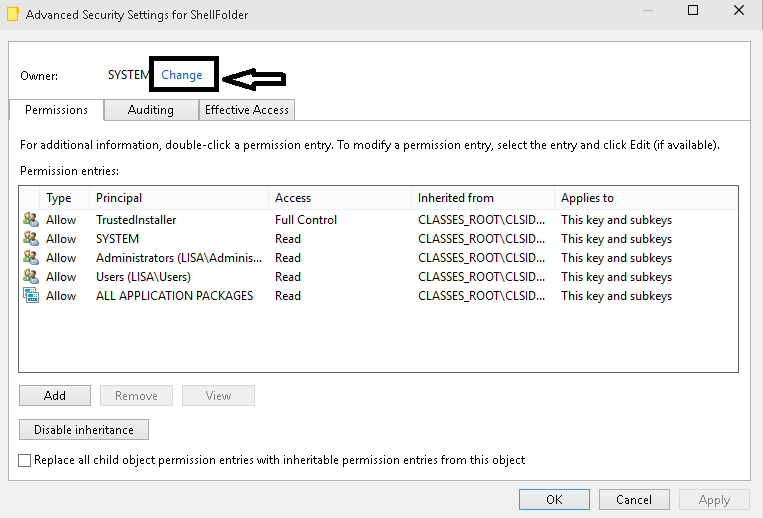The height and width of the screenshot is (518, 763).
Task: Enable replace all child object permissions checkbox
Action: [25, 460]
